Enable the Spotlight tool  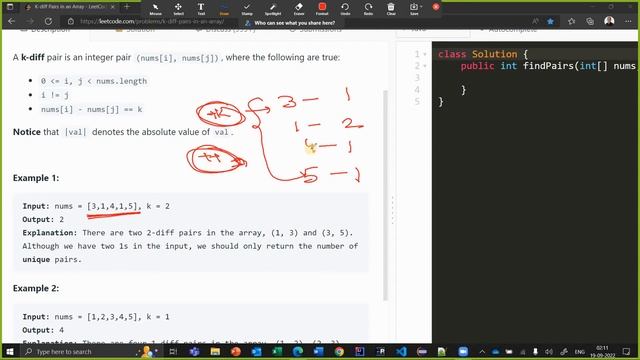tap(273, 9)
